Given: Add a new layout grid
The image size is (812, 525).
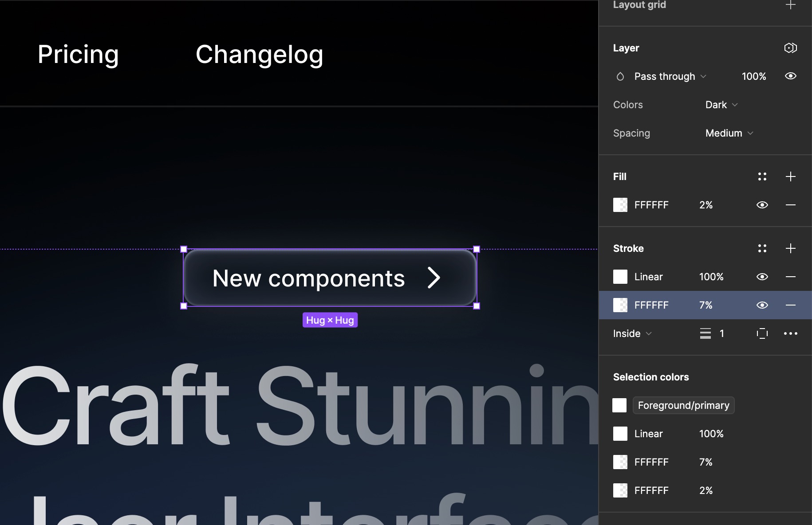Looking at the screenshot, I should coord(791,5).
